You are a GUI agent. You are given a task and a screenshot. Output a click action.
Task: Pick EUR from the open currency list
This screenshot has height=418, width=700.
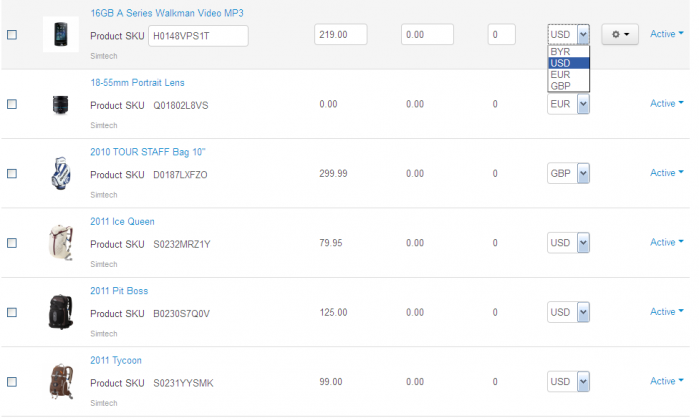point(568,75)
